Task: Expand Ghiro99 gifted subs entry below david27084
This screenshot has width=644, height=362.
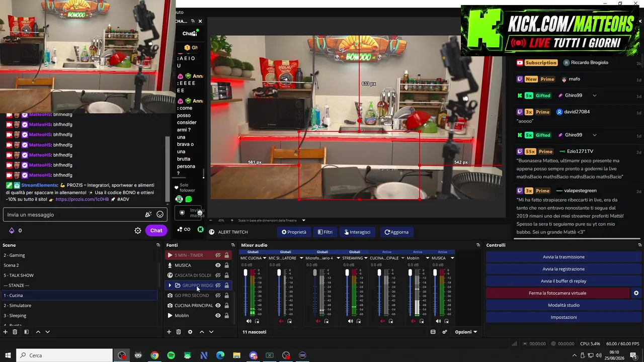Action: point(594,135)
